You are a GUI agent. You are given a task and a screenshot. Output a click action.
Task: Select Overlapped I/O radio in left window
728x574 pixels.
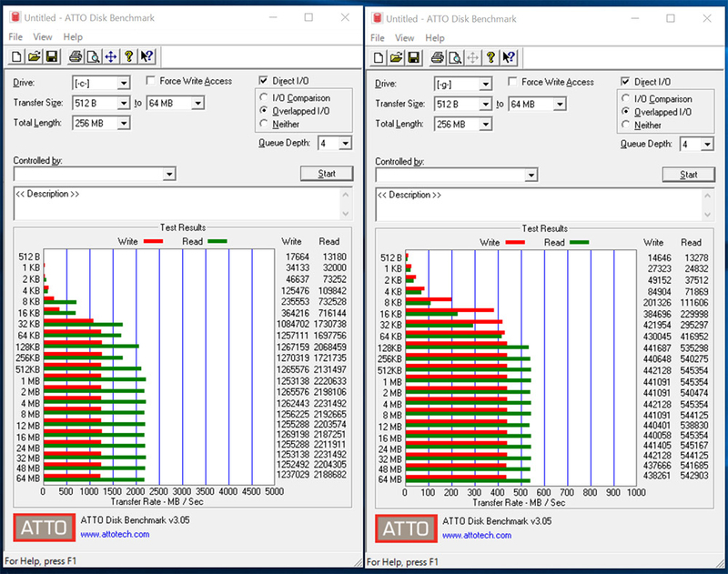264,110
